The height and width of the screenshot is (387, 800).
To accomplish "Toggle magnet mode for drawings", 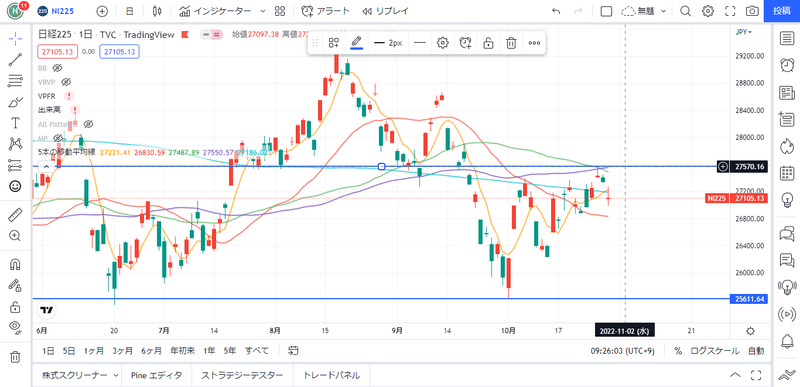I will click(15, 264).
